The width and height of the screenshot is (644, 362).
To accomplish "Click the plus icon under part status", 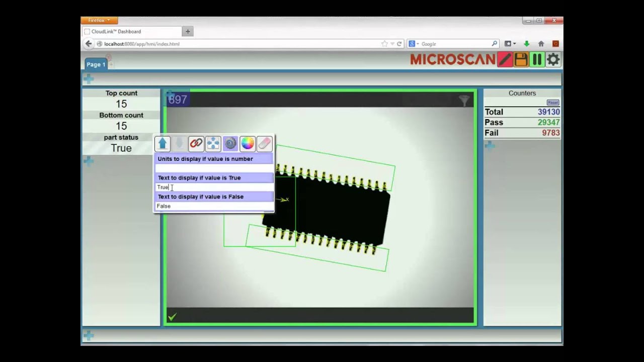I will pos(89,161).
